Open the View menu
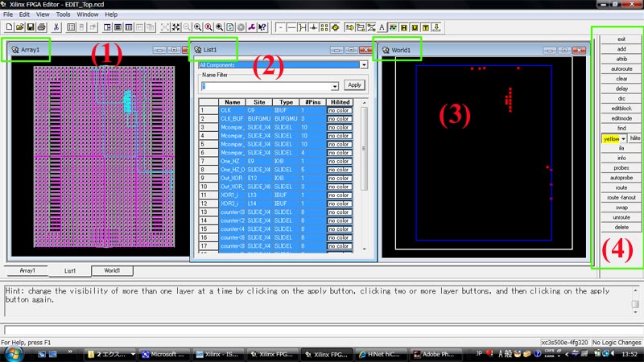The width and height of the screenshot is (644, 362). tap(43, 14)
